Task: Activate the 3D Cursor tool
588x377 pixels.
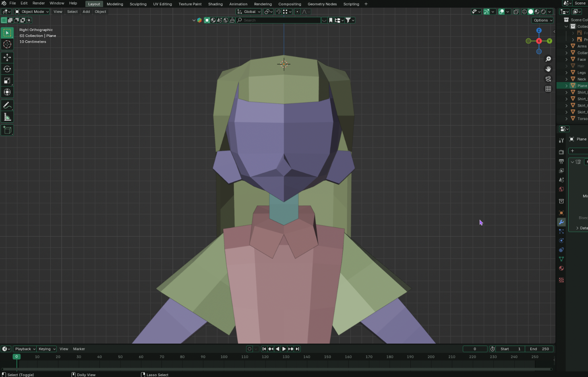Action: (7, 44)
